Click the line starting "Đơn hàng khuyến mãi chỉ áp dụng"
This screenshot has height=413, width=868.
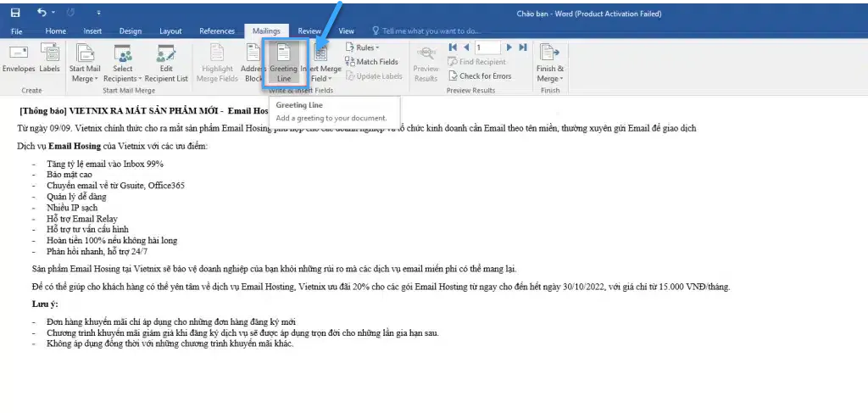pos(171,322)
